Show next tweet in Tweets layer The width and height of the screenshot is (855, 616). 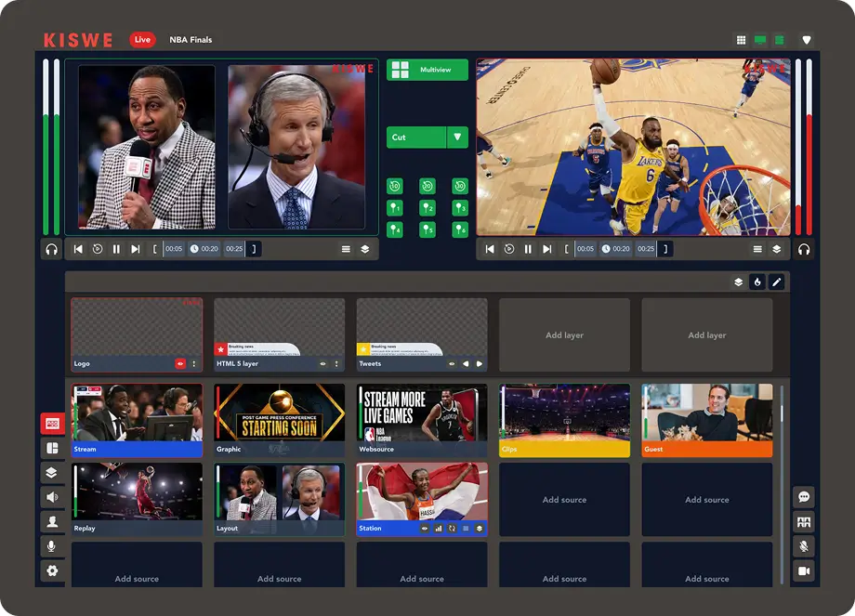point(480,363)
